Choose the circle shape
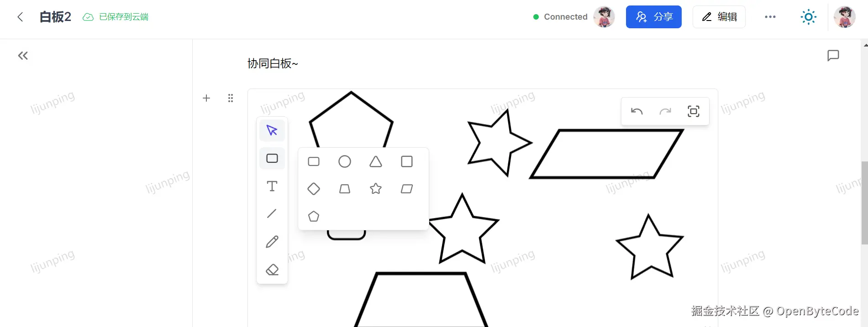The height and width of the screenshot is (327, 868). 345,161
